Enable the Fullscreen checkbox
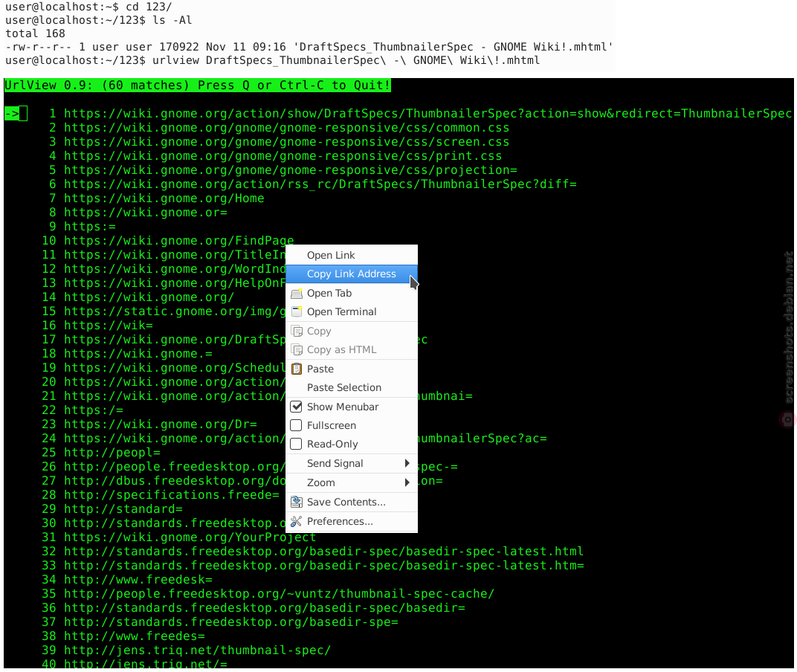The height and width of the screenshot is (672, 797). [x=296, y=425]
